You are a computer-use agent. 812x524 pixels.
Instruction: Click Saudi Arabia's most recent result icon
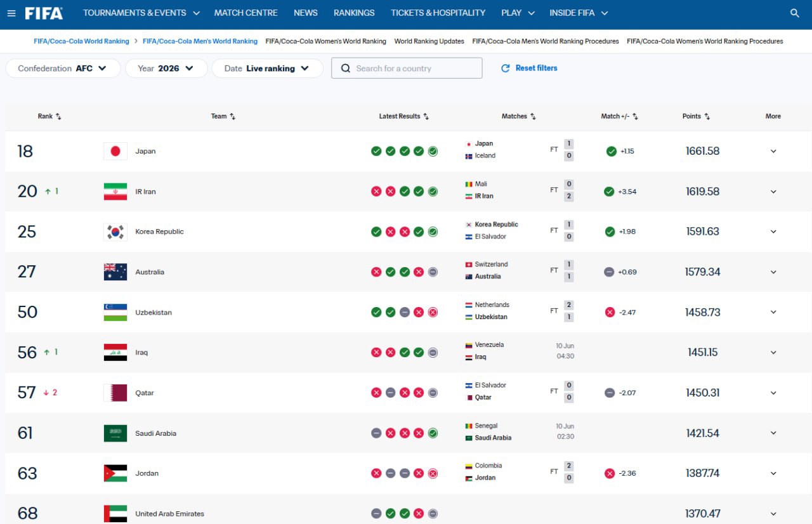(433, 433)
